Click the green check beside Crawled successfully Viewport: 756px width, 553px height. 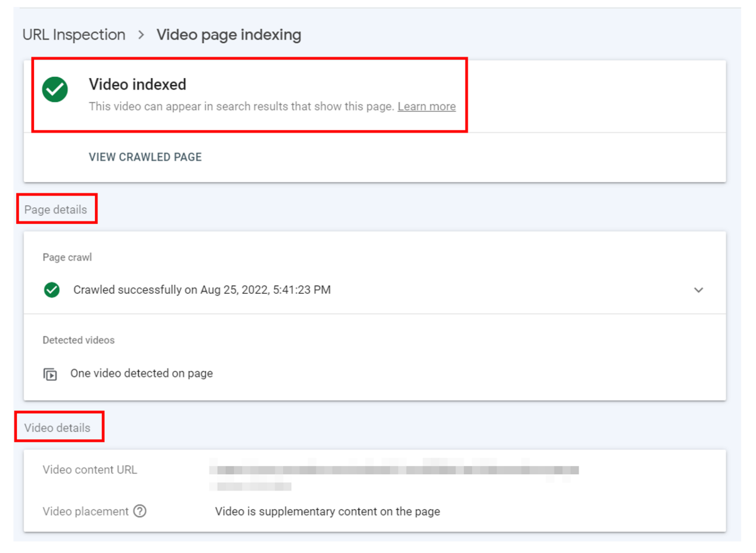pyautogui.click(x=52, y=290)
